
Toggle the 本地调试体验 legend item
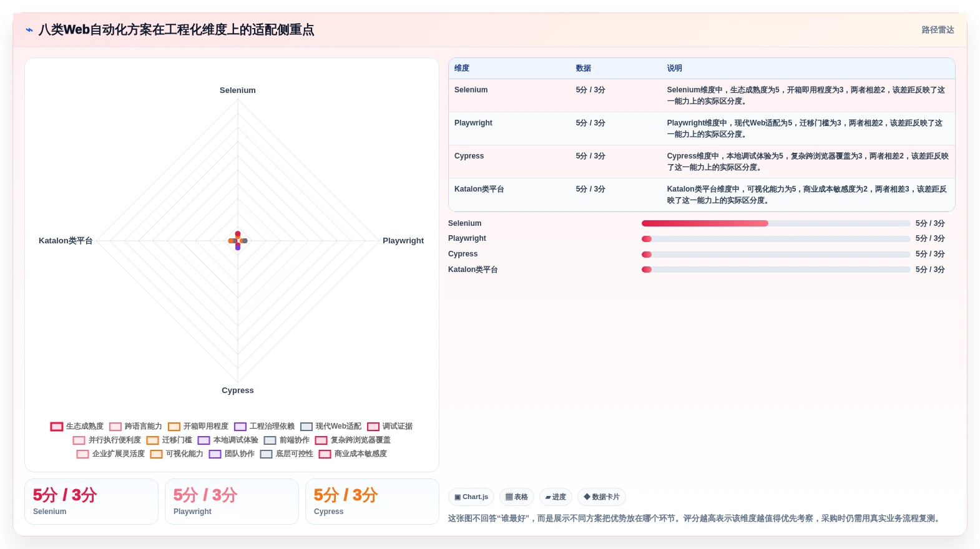228,440
